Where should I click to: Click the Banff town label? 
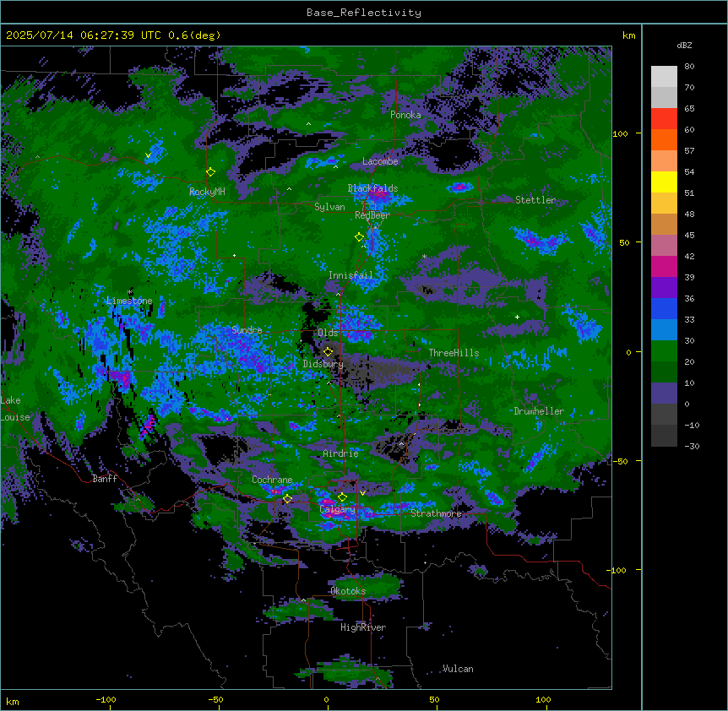pos(105,479)
